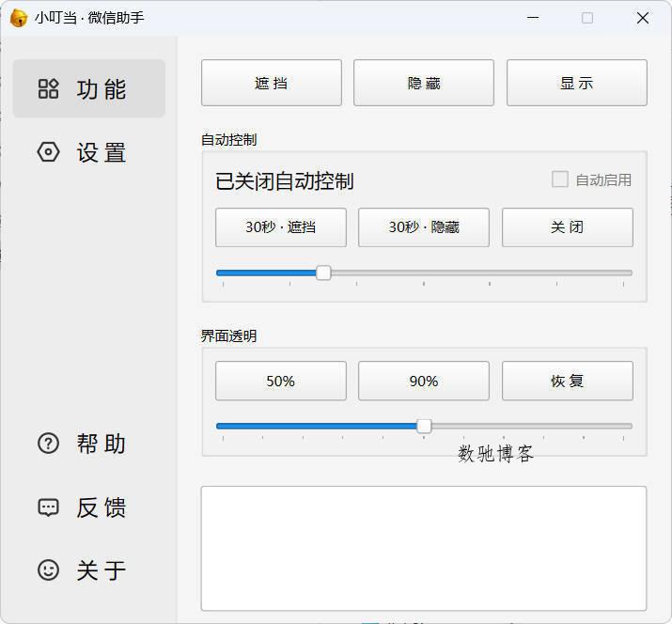Click the 隐藏 button
Viewport: 672px width, 624px height.
[424, 83]
